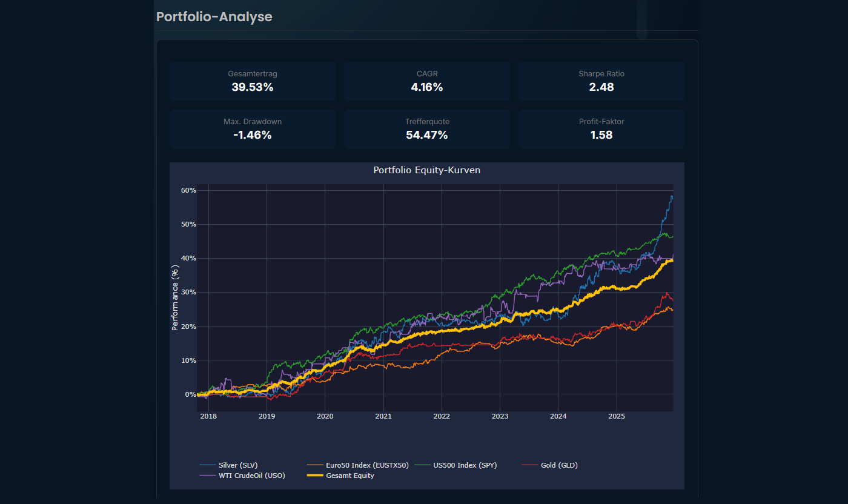
Task: Click the 60% y-axis tick label
Action: pos(188,190)
